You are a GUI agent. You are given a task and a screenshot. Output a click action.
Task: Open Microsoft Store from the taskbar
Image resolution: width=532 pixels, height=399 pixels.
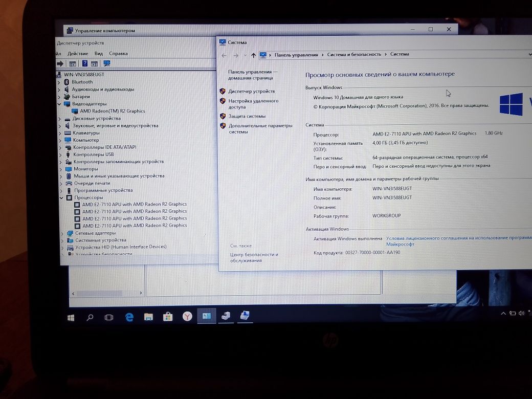[x=168, y=317]
